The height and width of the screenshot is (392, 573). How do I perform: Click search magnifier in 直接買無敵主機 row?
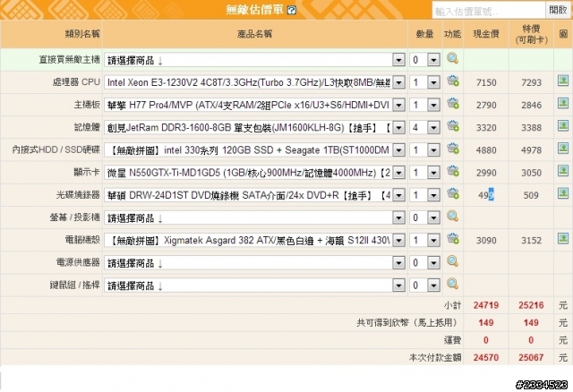pos(452,58)
